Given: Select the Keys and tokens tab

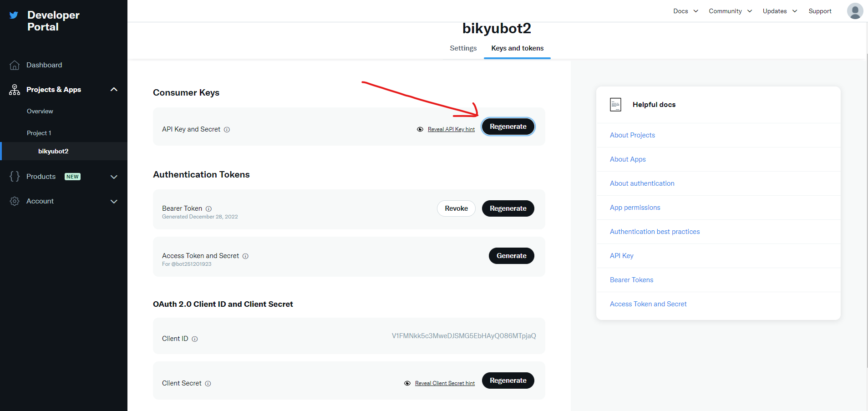Looking at the screenshot, I should click(x=517, y=48).
